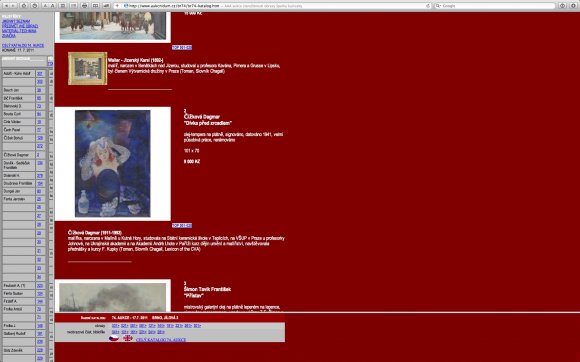
Task: Open the street scene painting thumbnail
Action: coord(113,26)
